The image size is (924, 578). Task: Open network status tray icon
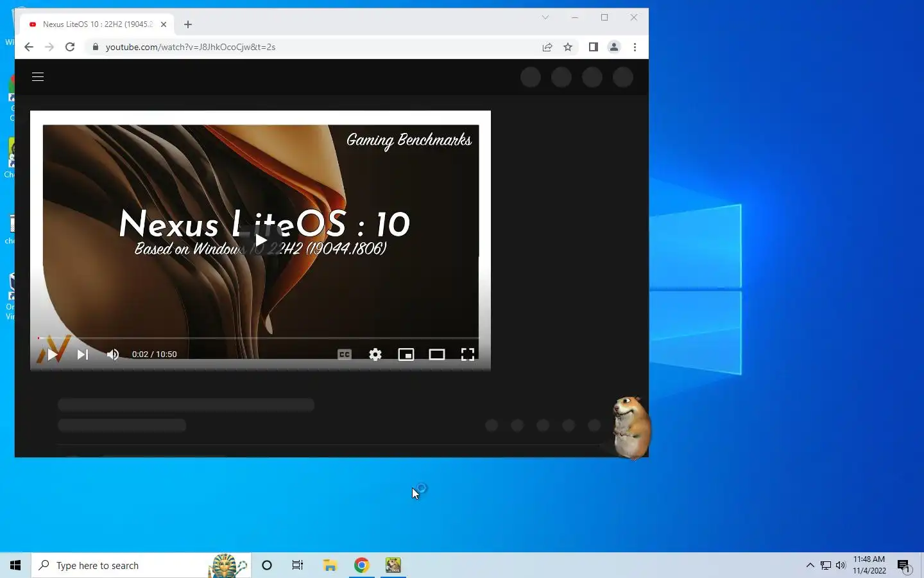tap(826, 565)
